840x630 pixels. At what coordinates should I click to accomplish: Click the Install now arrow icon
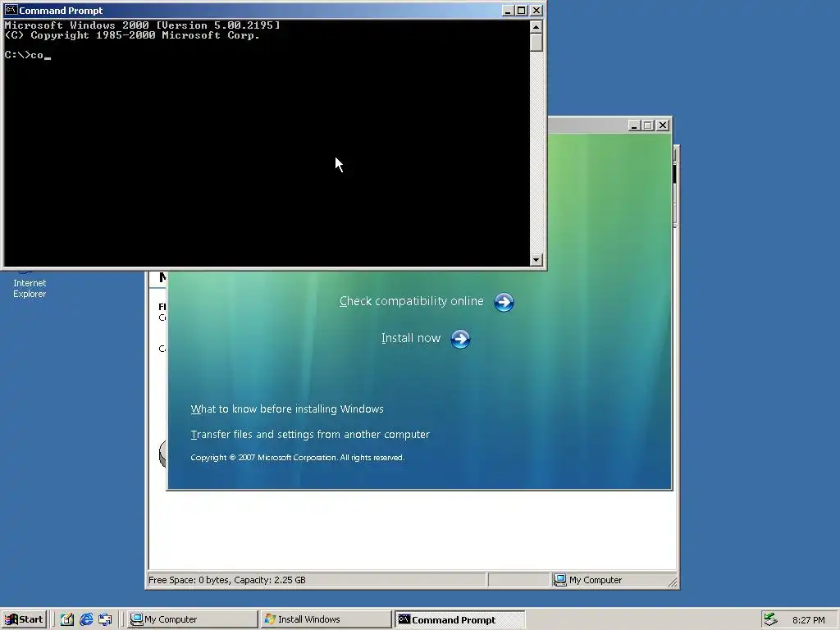point(460,339)
